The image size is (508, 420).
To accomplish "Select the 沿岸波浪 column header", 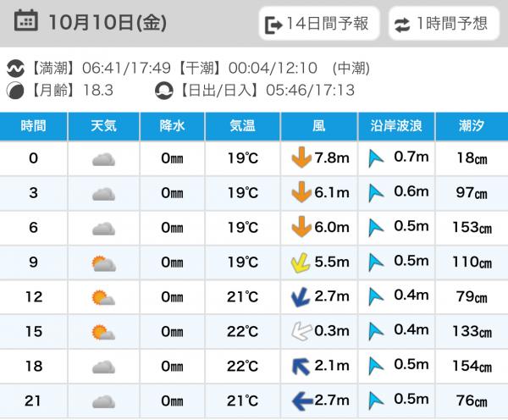I will (x=396, y=126).
